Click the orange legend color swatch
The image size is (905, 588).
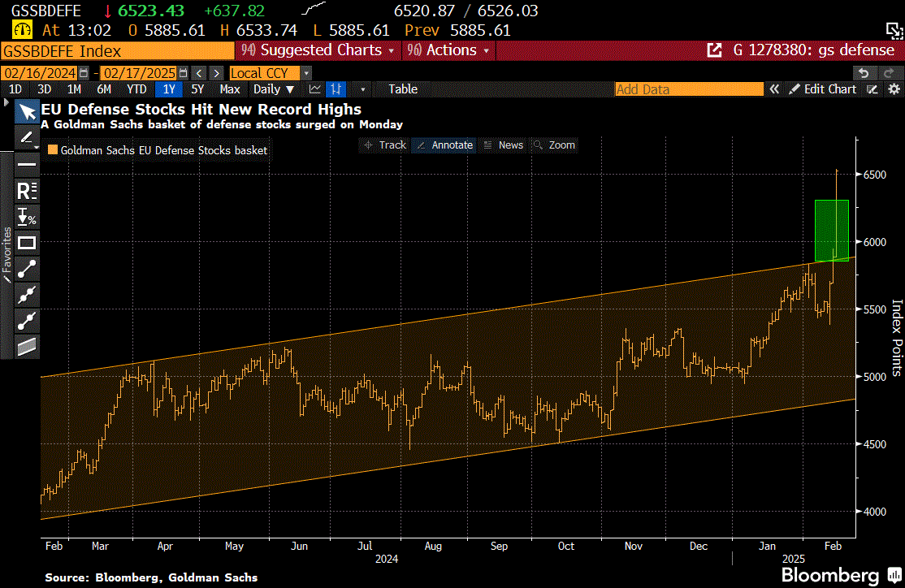(x=53, y=150)
